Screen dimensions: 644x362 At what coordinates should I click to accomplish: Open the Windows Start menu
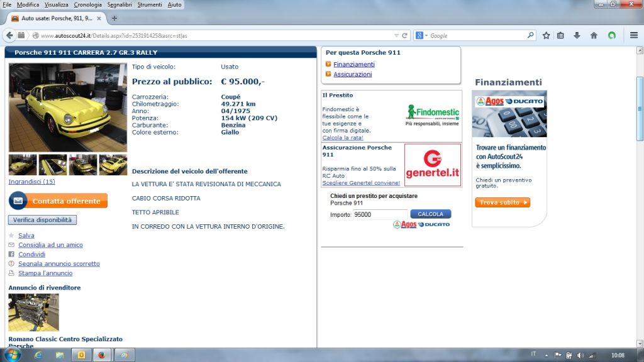[13, 355]
